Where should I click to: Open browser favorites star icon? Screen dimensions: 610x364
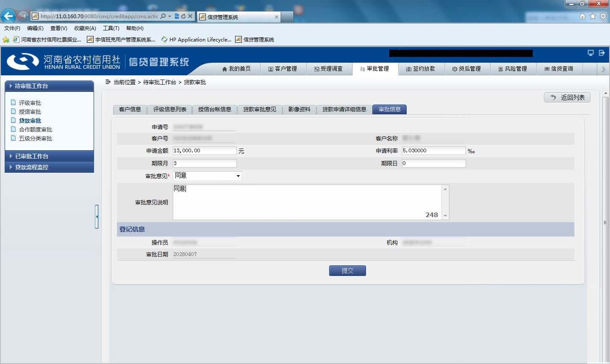[x=593, y=16]
